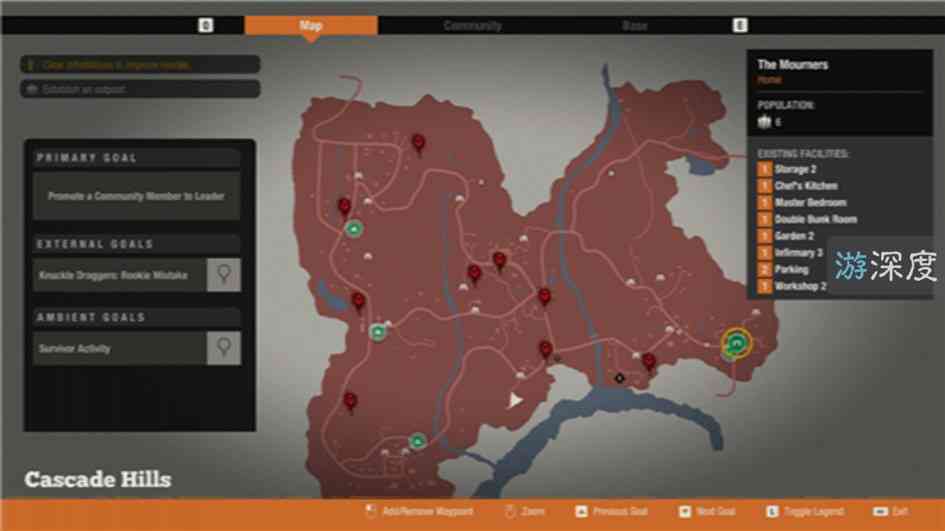This screenshot has height=531, width=945.
Task: Select primary goal Promote a Community Member to Leader
Action: coord(137,196)
